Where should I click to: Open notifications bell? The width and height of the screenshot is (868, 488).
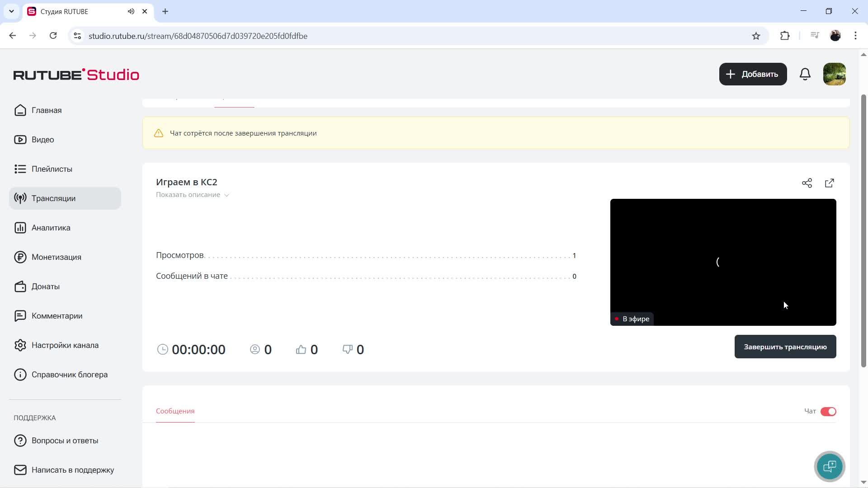805,74
